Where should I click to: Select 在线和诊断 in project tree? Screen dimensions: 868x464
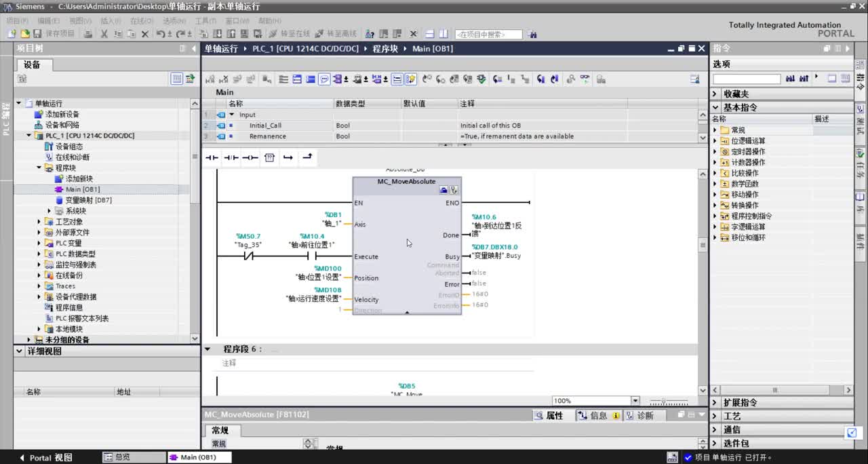pyautogui.click(x=72, y=157)
